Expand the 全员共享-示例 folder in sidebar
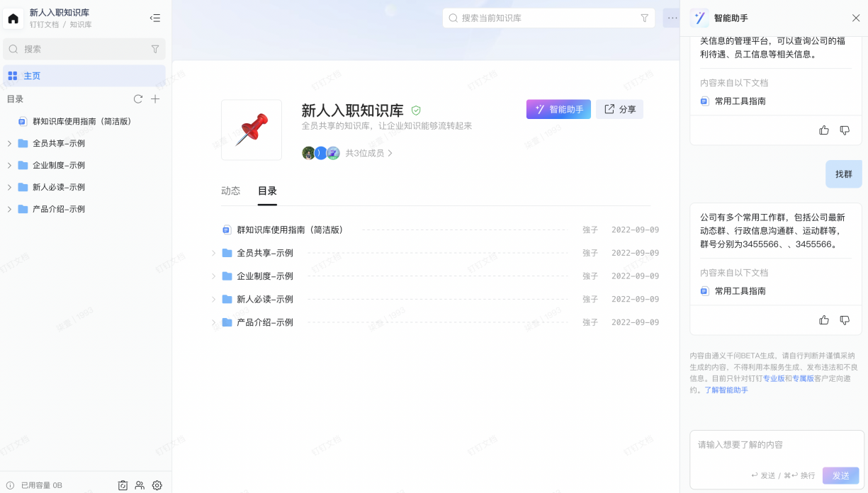 [9, 143]
